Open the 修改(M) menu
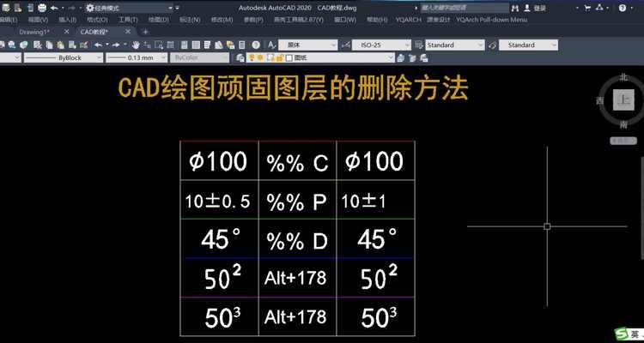The image size is (644, 343). [x=222, y=19]
